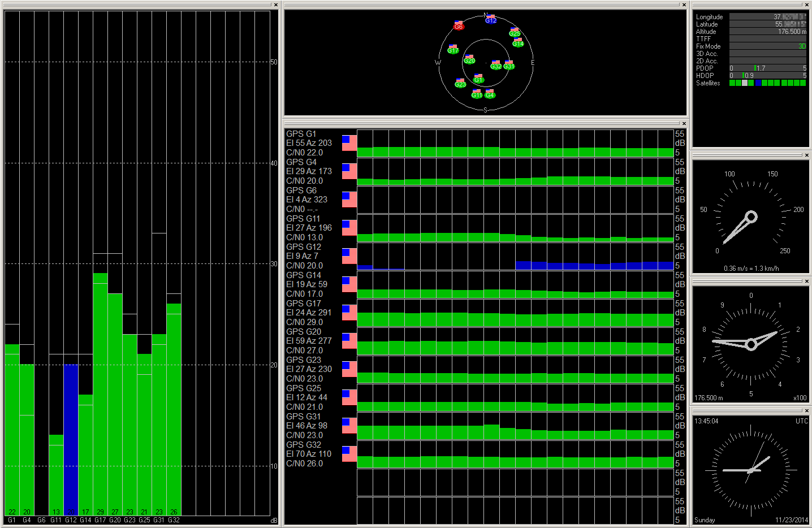Click the speedometer gauge dial
This screenshot has width=812, height=528.
point(751,217)
